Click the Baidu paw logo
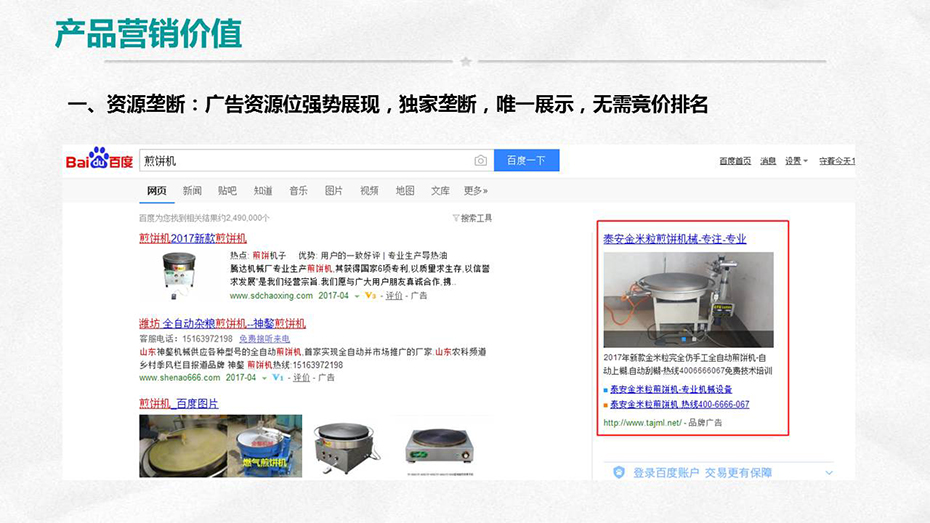This screenshot has height=523, width=930. tap(98, 159)
